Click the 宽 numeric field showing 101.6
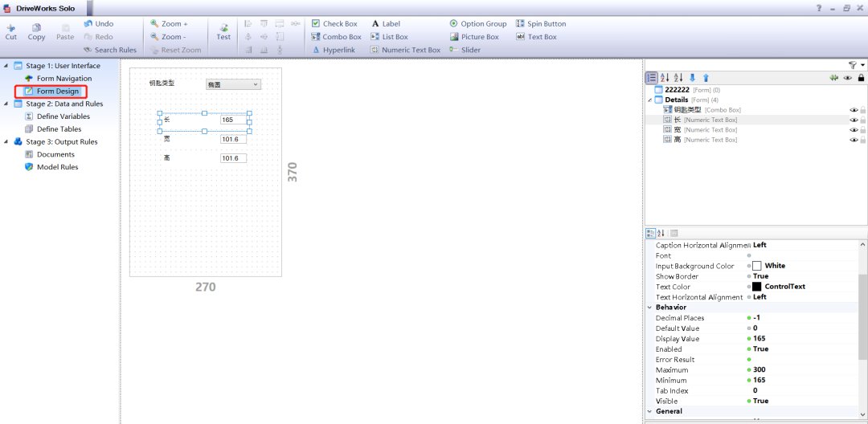Viewport: 868px width, 424px height. coord(233,139)
